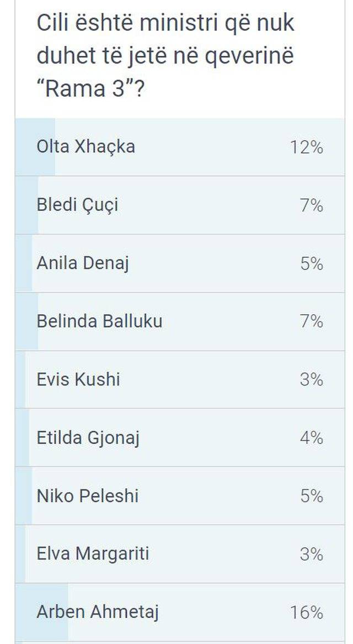The height and width of the screenshot is (644, 353).
Task: Click the progress bar fill of Arben Ahmetaj
Action: click(42, 613)
